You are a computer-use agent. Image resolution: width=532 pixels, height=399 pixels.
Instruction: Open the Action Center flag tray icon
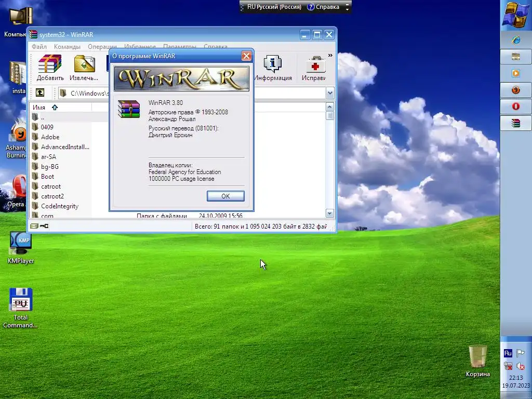click(521, 353)
